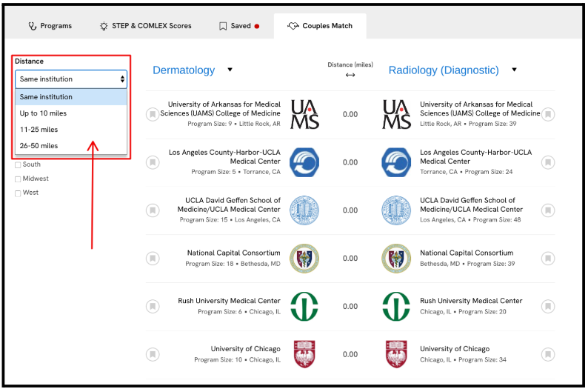Viewport: 588px width, 389px height.
Task: Click UAMS logo in Radiology column
Action: pos(396,114)
